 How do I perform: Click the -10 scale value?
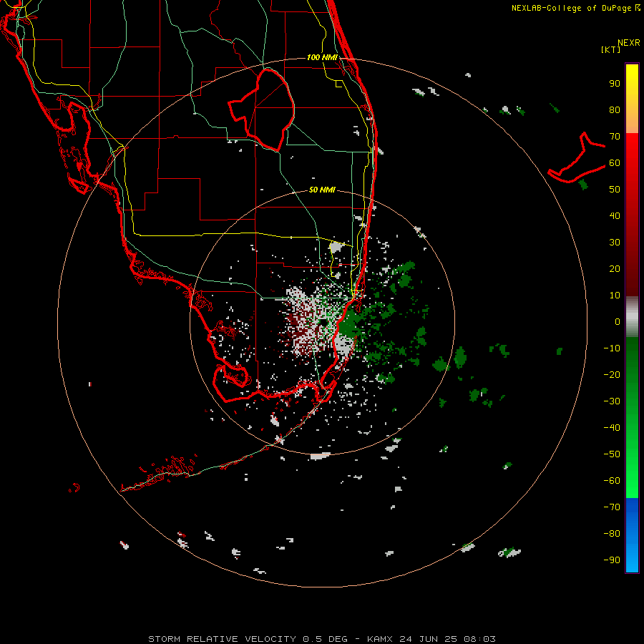coord(612,348)
